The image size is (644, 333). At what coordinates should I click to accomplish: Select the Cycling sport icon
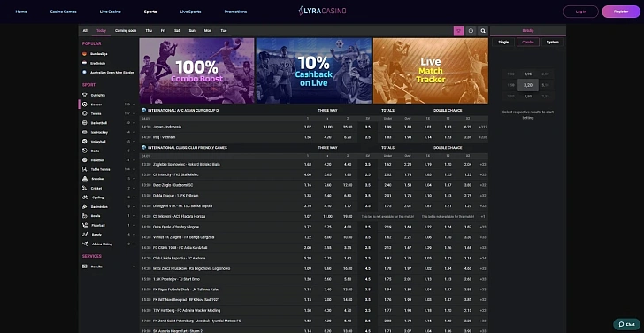pos(85,197)
